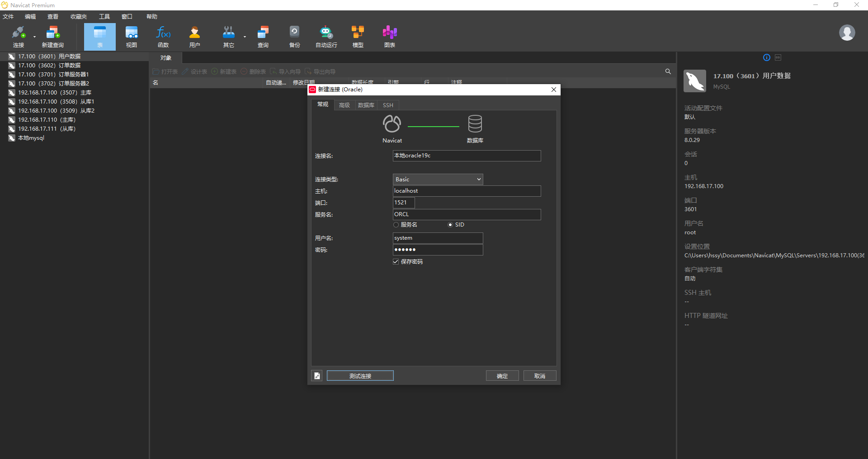Click the 服务名 ORCL input field
Image resolution: width=868 pixels, height=459 pixels.
(467, 214)
